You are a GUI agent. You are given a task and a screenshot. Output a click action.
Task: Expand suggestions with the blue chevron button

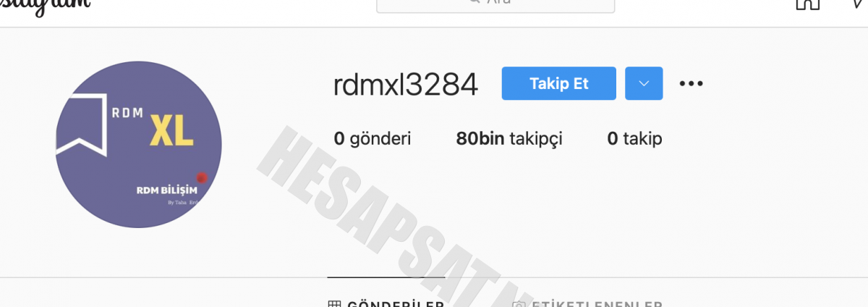(644, 83)
